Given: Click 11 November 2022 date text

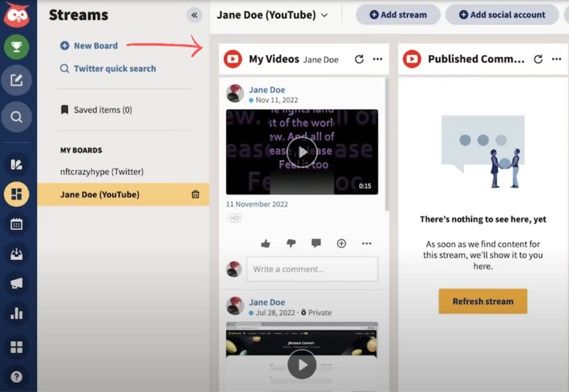Looking at the screenshot, I should coord(257,204).
